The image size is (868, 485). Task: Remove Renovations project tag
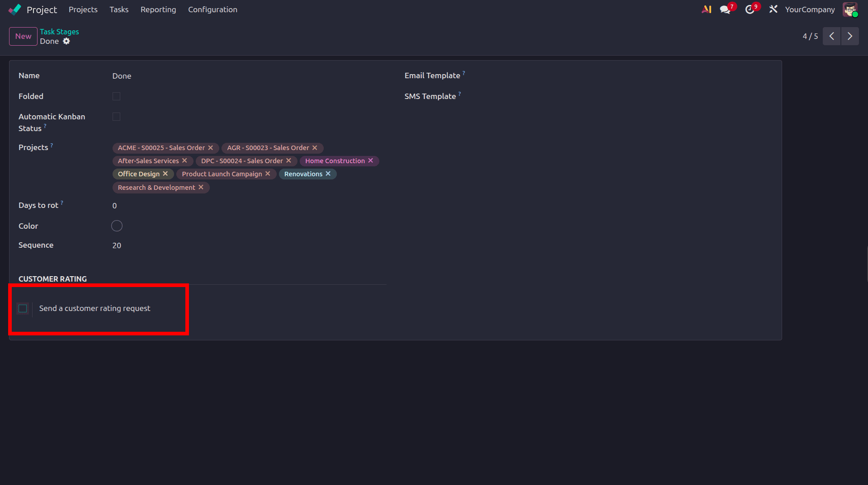click(328, 174)
